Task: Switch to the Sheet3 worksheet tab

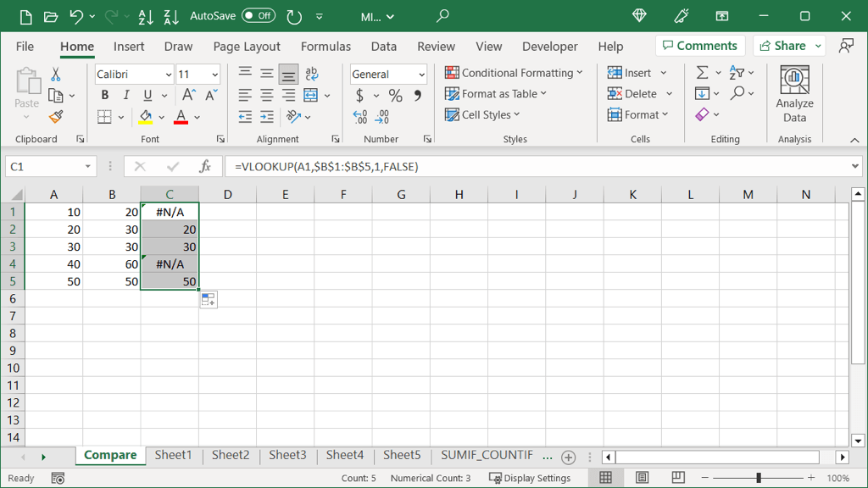Action: pos(287,455)
